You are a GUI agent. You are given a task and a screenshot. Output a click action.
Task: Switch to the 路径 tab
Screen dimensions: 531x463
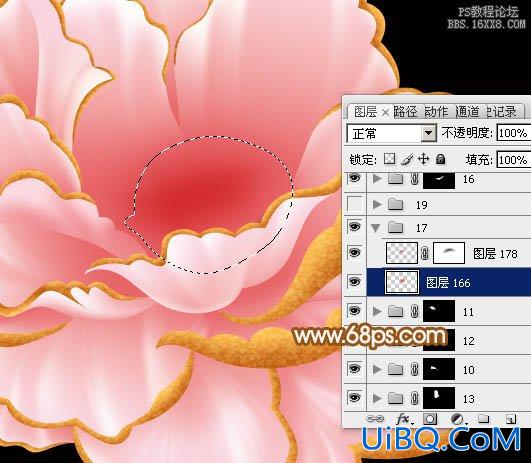tap(406, 112)
